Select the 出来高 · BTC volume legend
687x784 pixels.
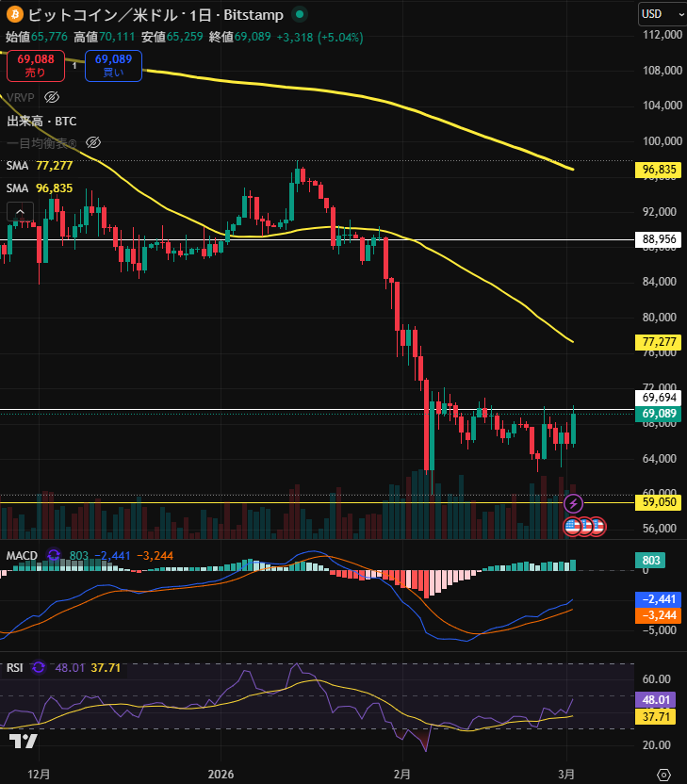pyautogui.click(x=41, y=121)
